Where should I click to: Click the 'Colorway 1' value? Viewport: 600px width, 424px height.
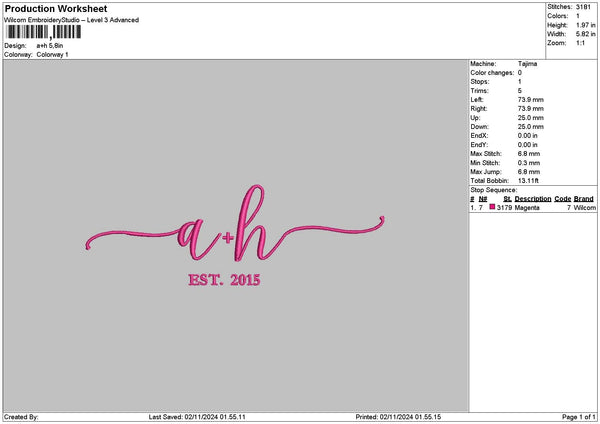pyautogui.click(x=52, y=55)
